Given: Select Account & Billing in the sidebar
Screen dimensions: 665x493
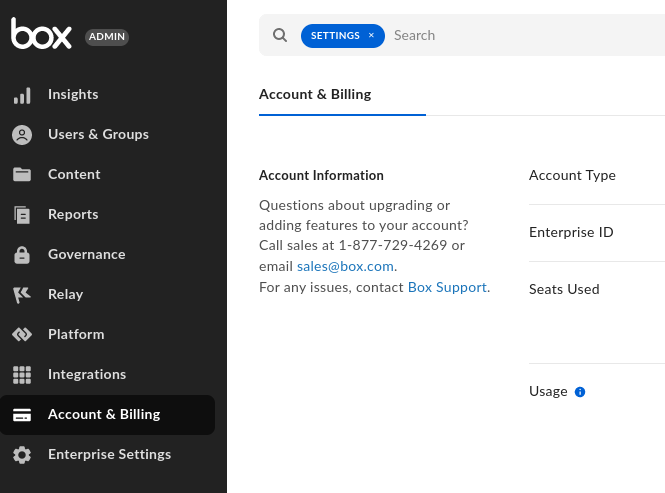Looking at the screenshot, I should pyautogui.click(x=107, y=415).
